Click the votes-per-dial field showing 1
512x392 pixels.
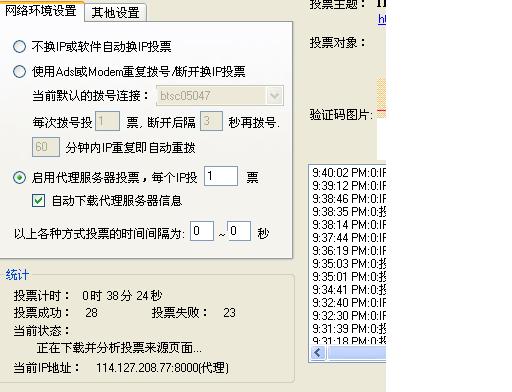pos(107,121)
